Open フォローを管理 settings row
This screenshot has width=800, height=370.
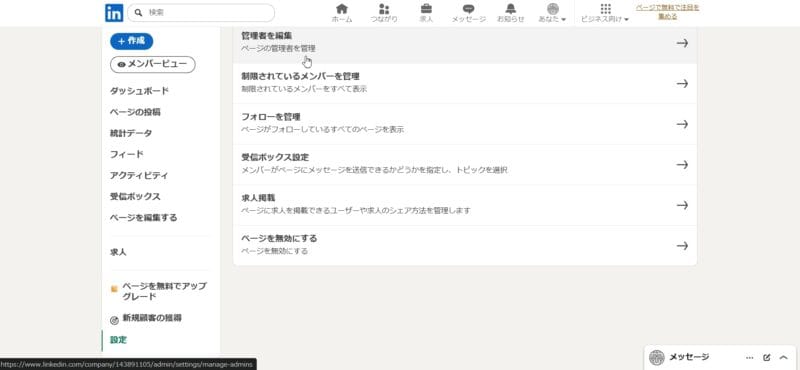[x=465, y=124]
